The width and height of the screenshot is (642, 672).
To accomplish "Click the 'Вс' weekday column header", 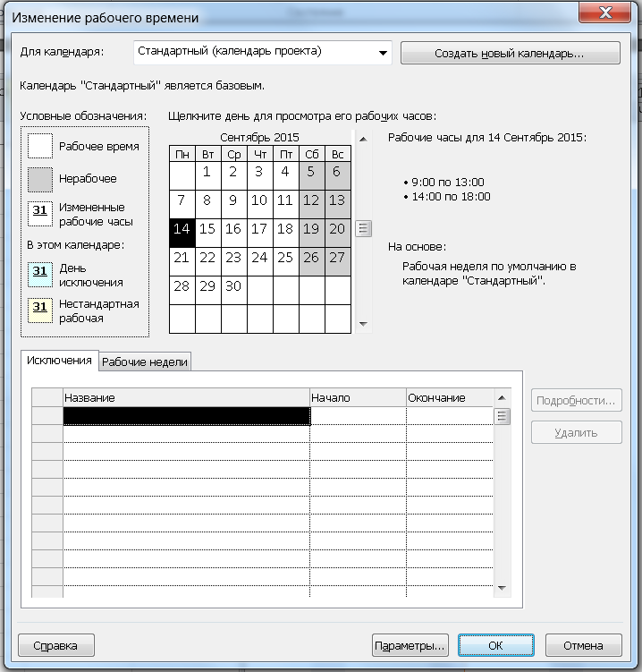I will (x=337, y=154).
